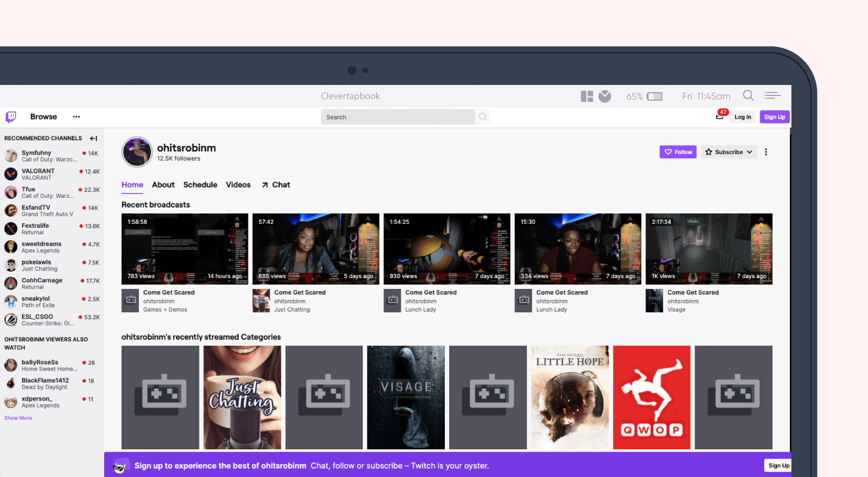
Task: Open BlackFlame1412 channel avatar
Action: (11, 384)
